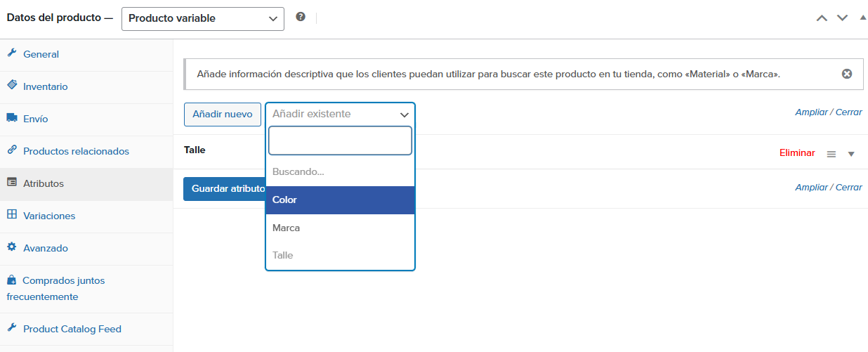Click the Guardar atributos button

225,189
